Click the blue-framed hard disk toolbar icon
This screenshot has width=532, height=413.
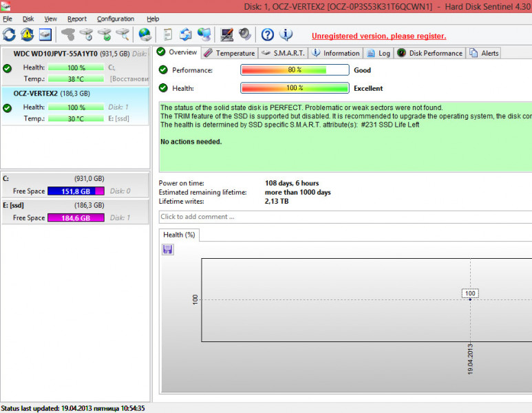[45, 34]
